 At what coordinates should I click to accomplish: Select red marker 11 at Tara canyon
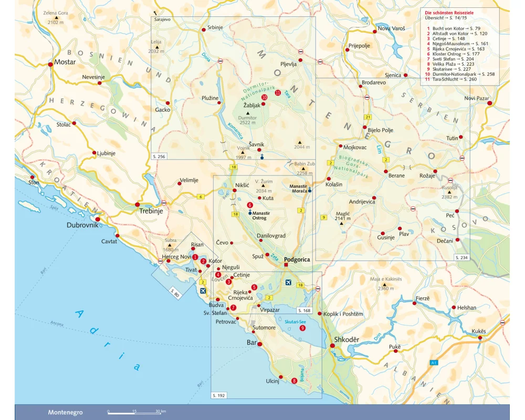(x=278, y=92)
